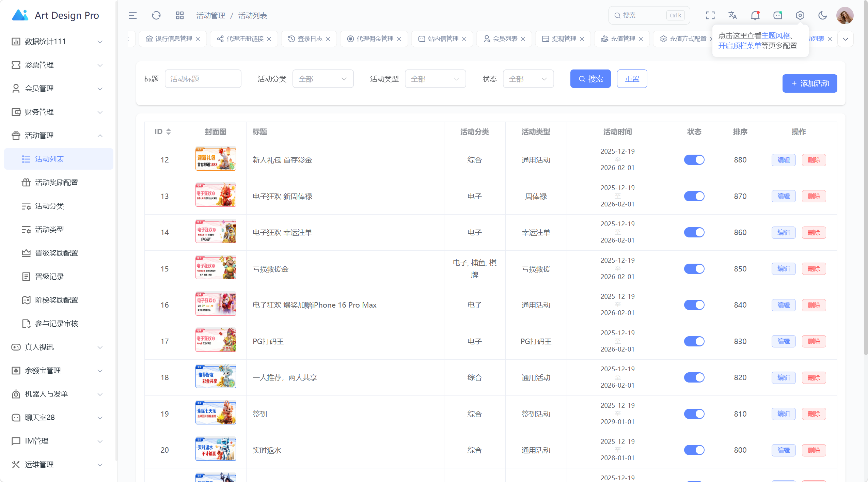Enter fullscreen mode icon
This screenshot has width=868, height=482.
pyautogui.click(x=710, y=15)
